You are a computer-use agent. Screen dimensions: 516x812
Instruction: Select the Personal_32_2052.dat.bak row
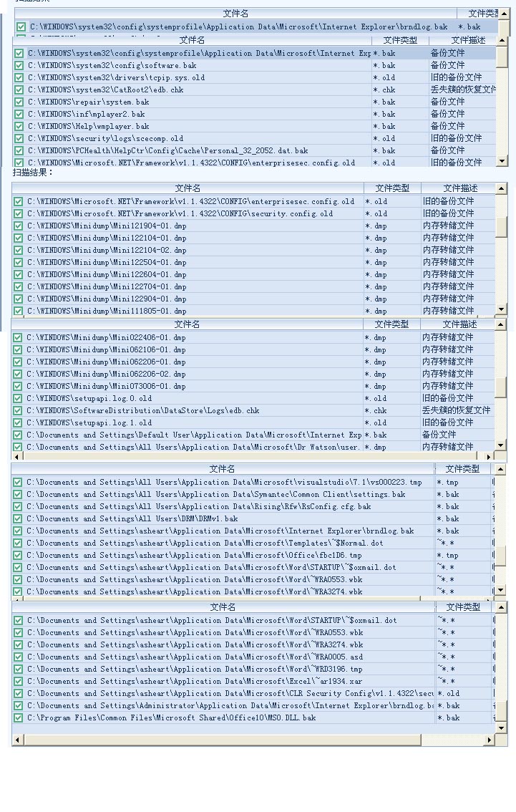pyautogui.click(x=254, y=150)
